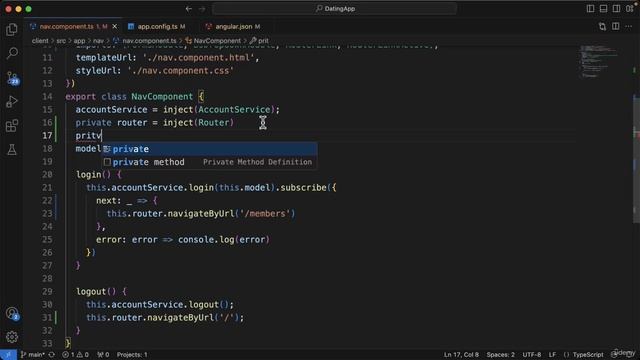The height and width of the screenshot is (360, 640).
Task: Click the Spaces: 2 indentation setting
Action: pos(500,355)
